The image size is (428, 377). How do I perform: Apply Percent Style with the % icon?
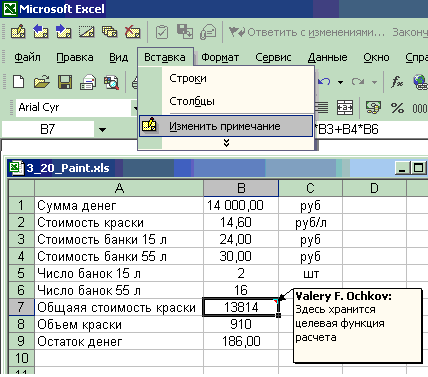tap(397, 108)
